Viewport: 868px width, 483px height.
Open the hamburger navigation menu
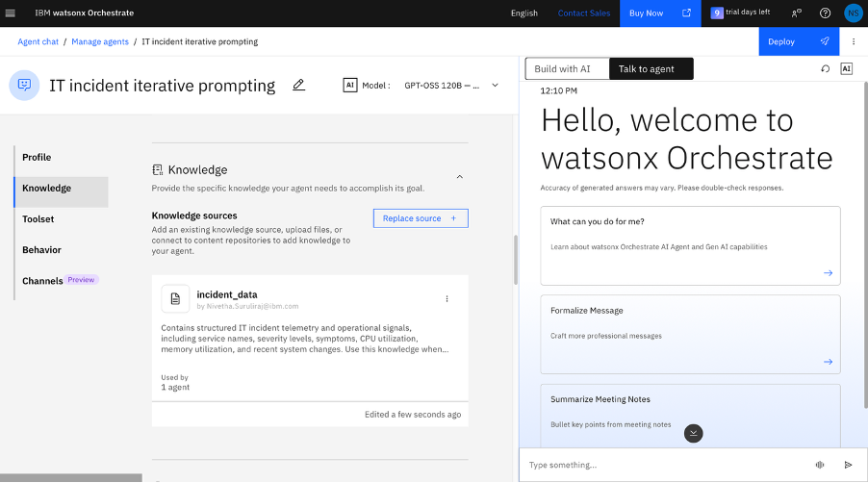point(10,13)
